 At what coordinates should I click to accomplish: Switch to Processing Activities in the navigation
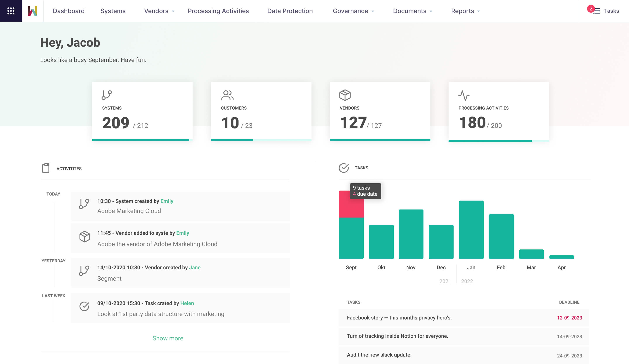(218, 11)
